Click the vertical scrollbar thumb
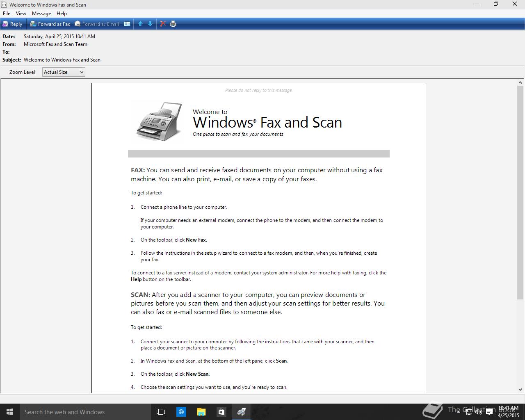 coord(520,192)
